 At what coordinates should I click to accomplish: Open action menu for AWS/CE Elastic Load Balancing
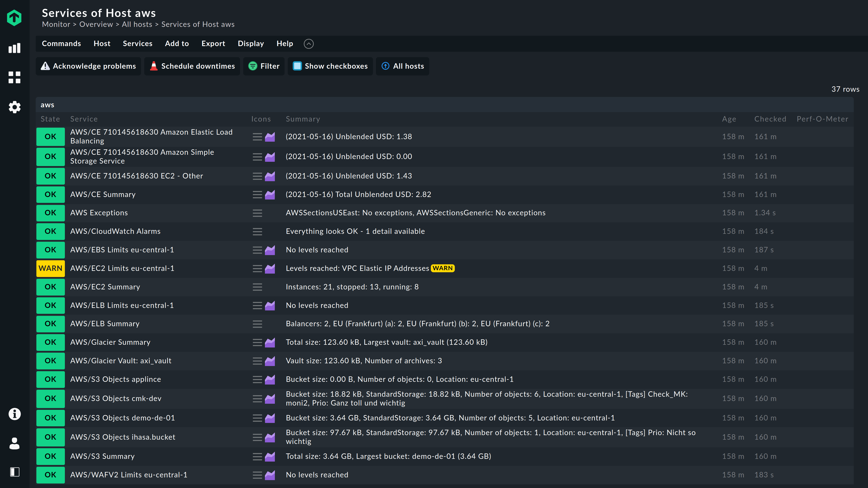[x=257, y=137]
